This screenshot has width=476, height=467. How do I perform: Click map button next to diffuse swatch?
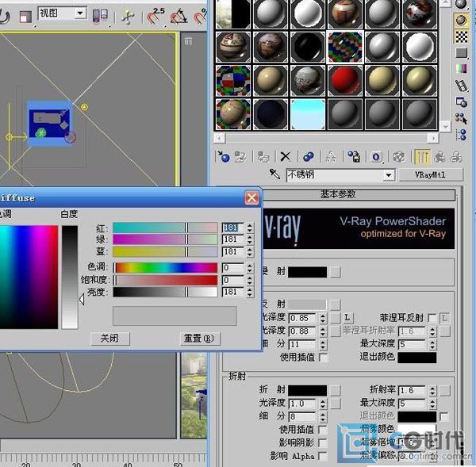click(335, 272)
